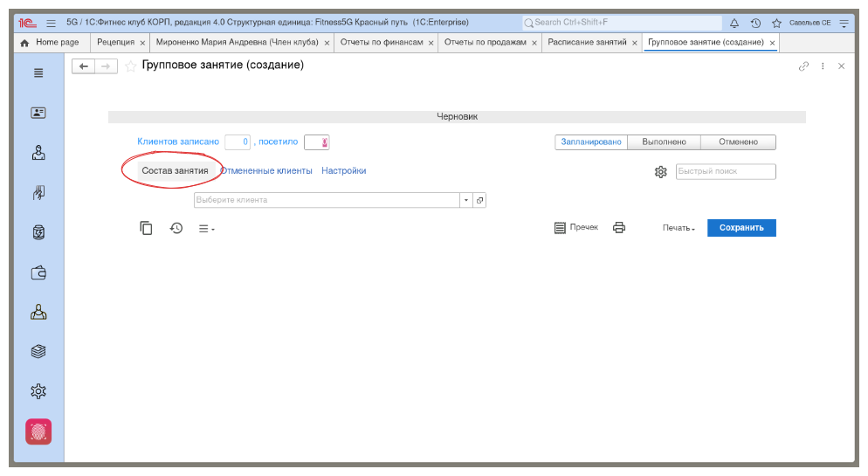Viewport: 868px width, 476px height.
Task: Click the Быстрый поиск input field
Action: coord(726,172)
